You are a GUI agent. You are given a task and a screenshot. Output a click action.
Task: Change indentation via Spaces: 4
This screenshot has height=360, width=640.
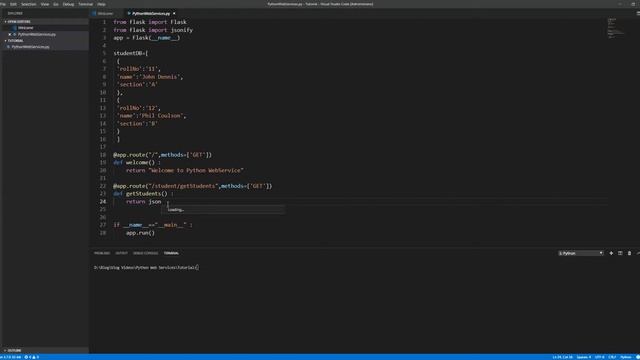pos(584,357)
